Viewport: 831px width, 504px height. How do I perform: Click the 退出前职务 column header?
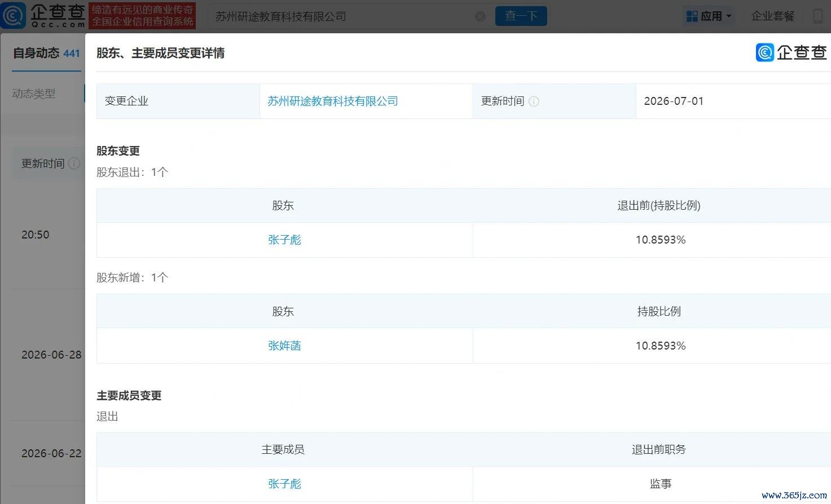tap(659, 449)
